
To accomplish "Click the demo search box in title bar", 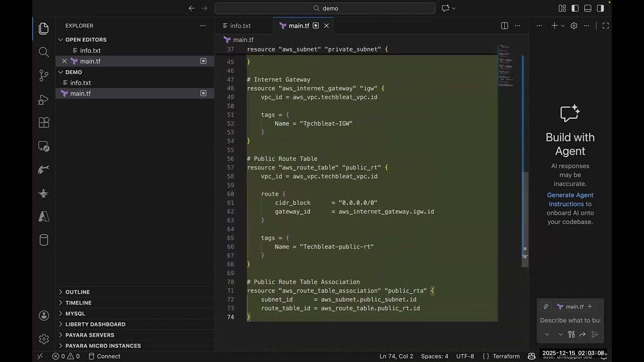I will pos(325,8).
